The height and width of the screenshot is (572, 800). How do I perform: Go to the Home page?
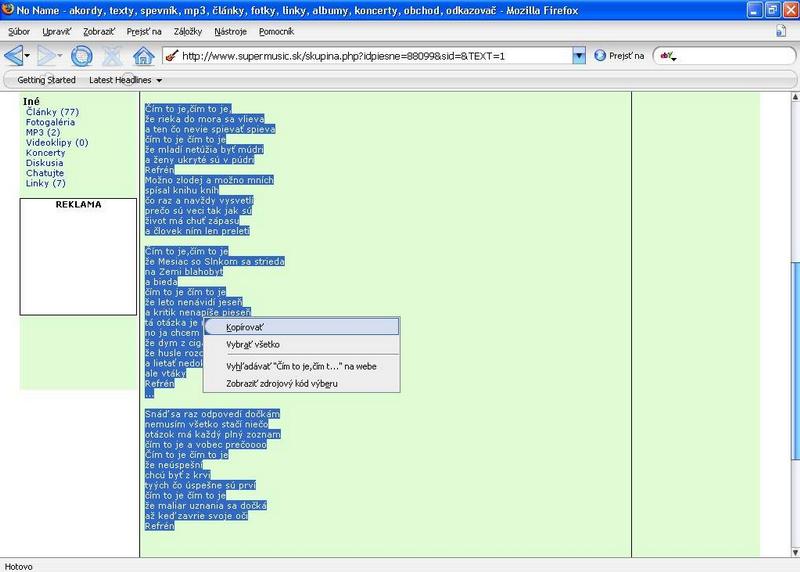tap(143, 55)
